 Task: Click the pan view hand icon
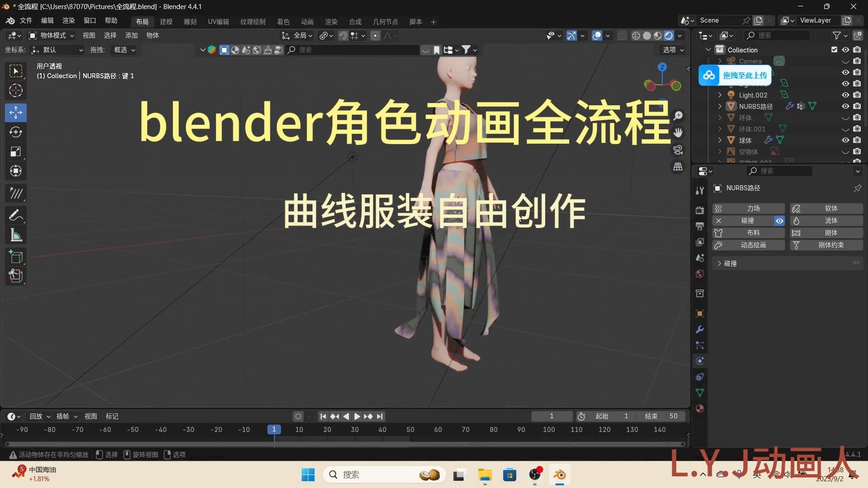pos(678,133)
